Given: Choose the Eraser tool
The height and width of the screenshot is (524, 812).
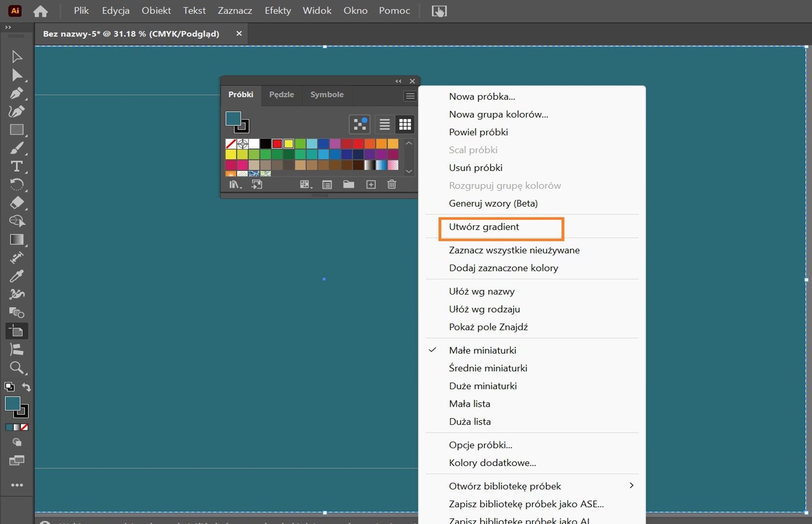Looking at the screenshot, I should [x=17, y=203].
